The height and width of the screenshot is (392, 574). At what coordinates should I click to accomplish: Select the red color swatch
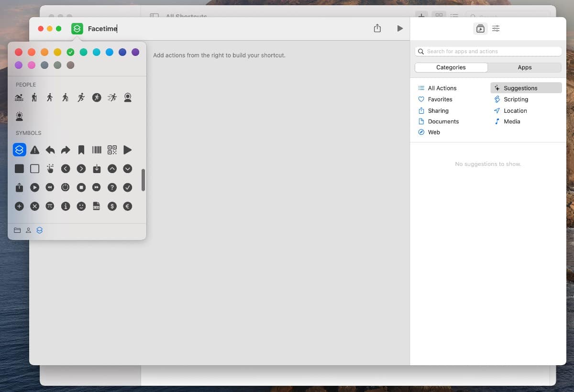19,52
